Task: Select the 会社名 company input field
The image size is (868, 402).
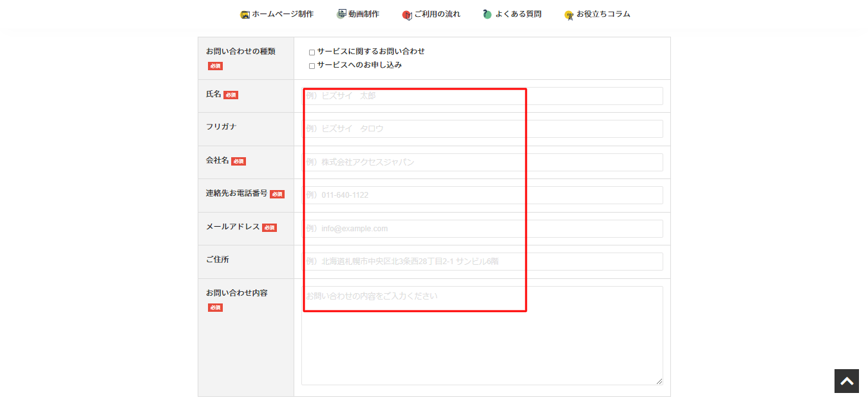Action: [x=482, y=162]
